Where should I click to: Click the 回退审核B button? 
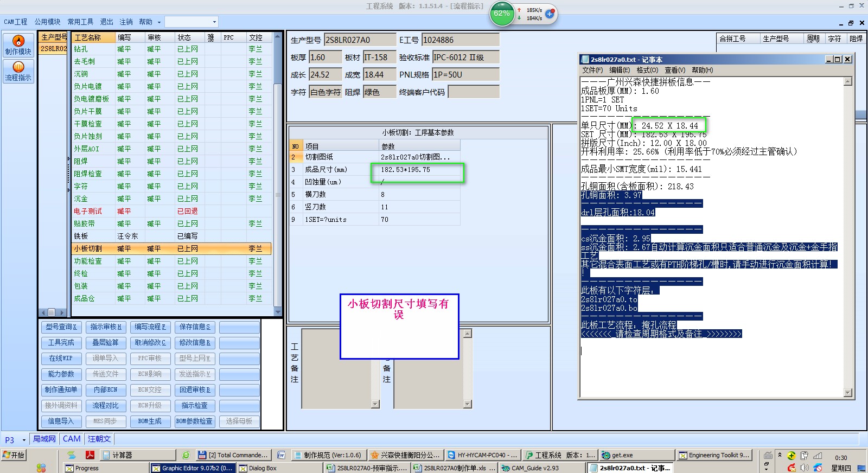[x=195, y=390]
